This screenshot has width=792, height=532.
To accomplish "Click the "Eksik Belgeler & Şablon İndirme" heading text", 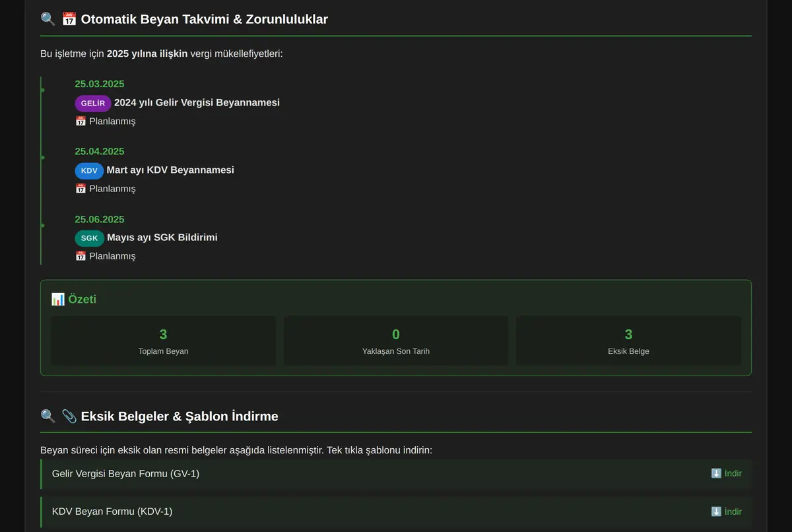I will 180,416.
